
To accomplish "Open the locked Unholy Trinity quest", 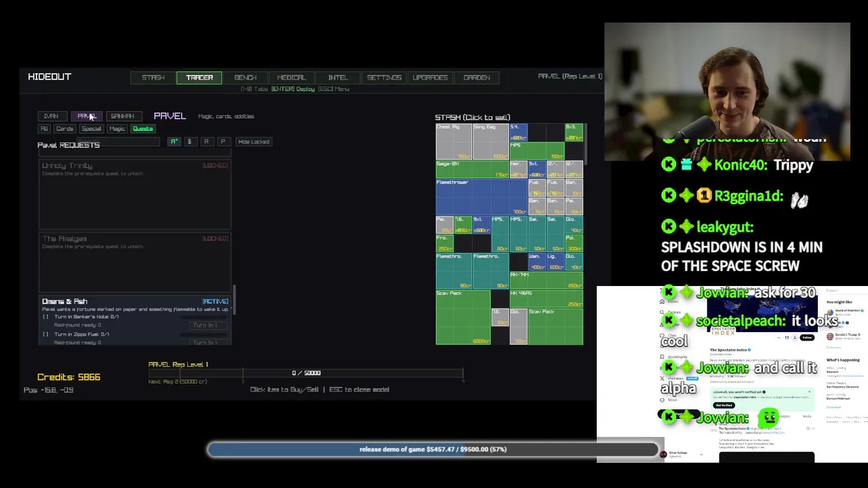I will (135, 193).
